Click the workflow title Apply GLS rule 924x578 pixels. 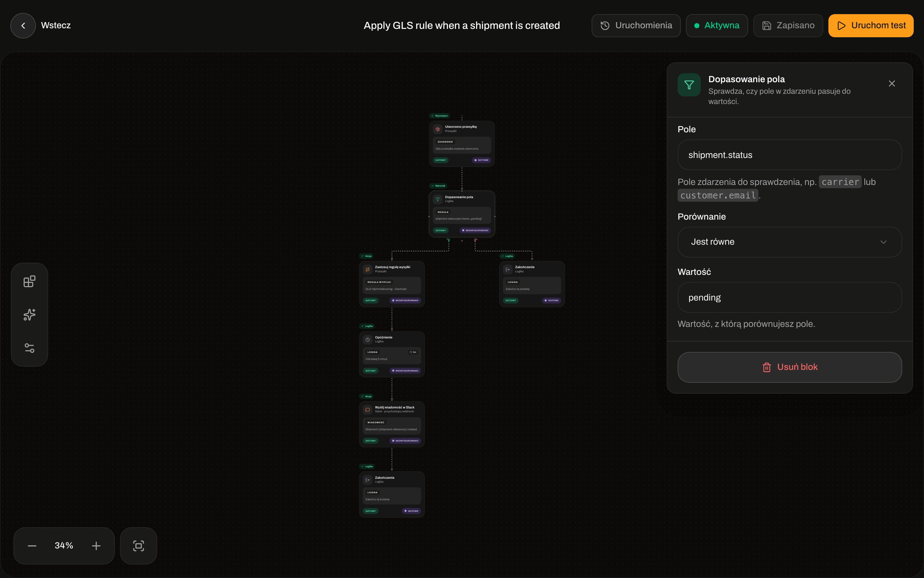[x=462, y=26]
